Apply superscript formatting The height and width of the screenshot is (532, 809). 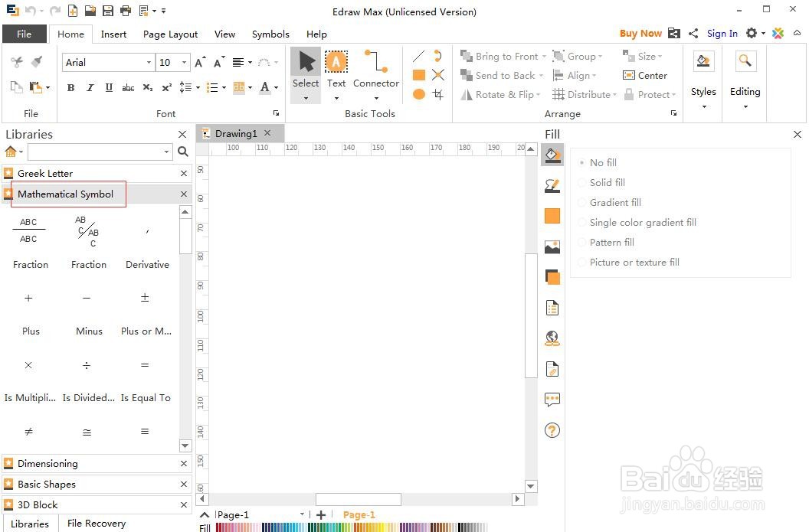tap(166, 87)
